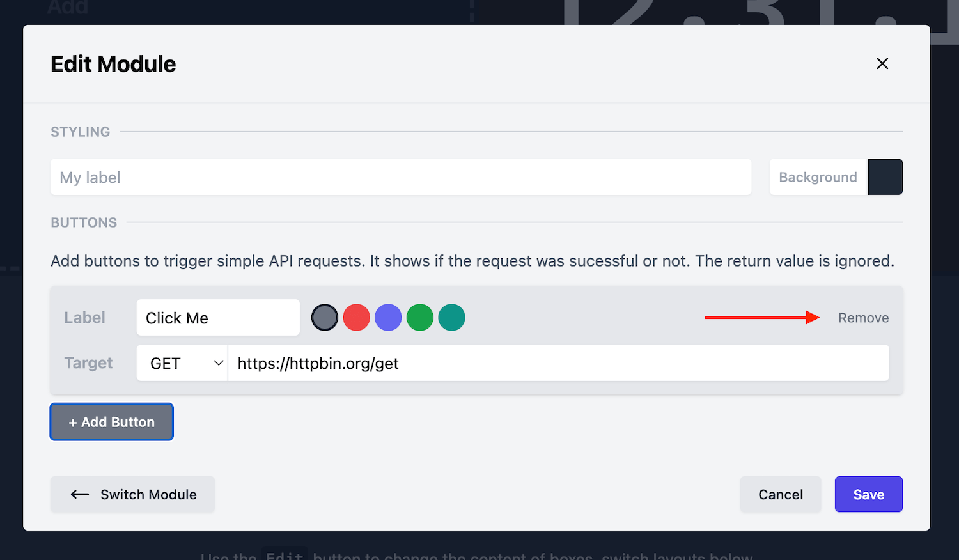
Task: Remove the Click Me button entry
Action: [x=863, y=318]
